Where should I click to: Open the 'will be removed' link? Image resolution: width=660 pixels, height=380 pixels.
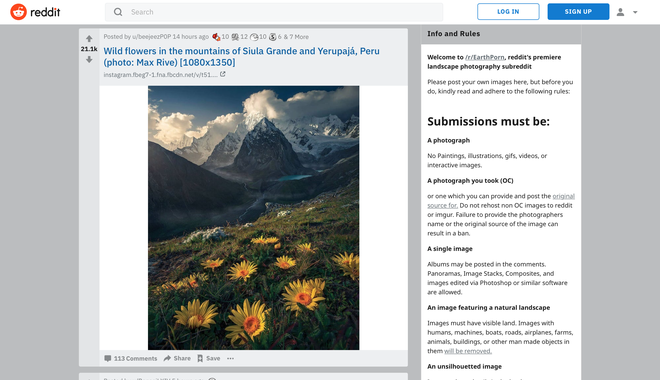tap(468, 351)
